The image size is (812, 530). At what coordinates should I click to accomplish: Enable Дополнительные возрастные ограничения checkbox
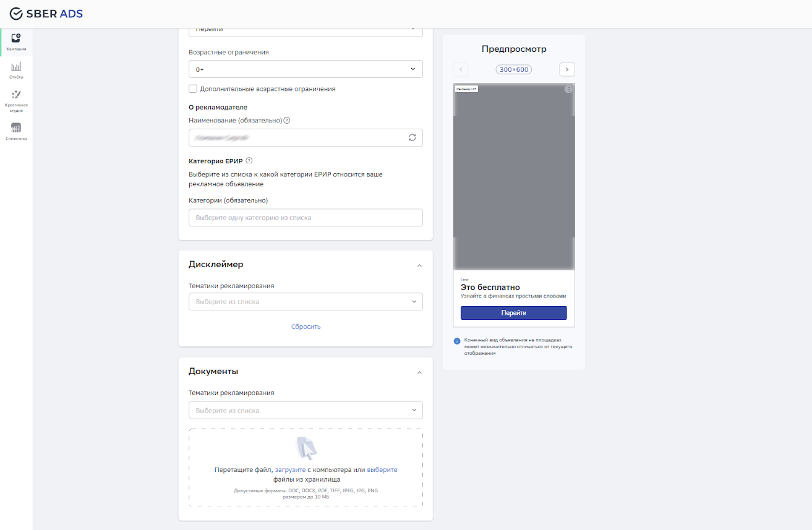click(192, 88)
